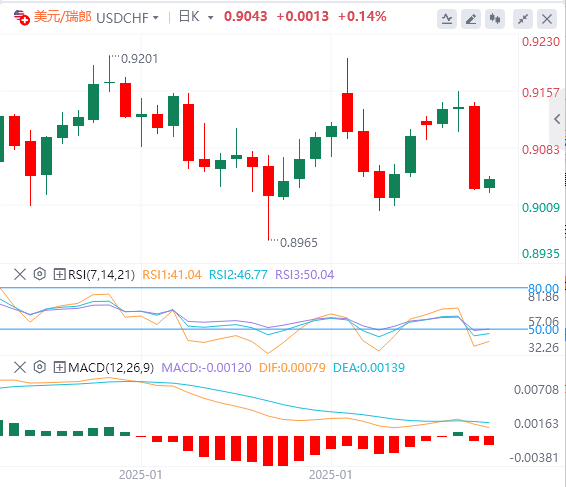The width and height of the screenshot is (566, 487).
Task: Switch chart type with candlestick icon
Action: (495, 19)
